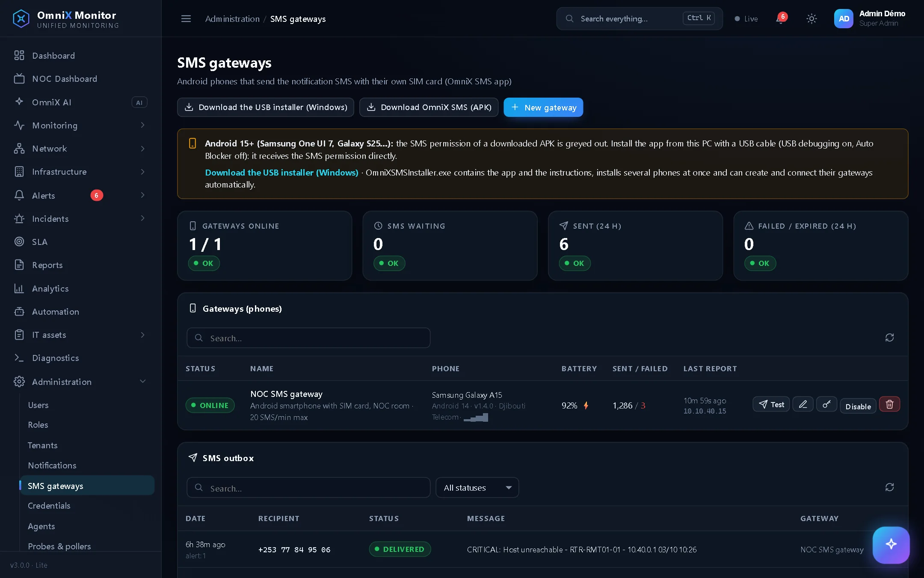Go to the SLA page
Image resolution: width=924 pixels, height=578 pixels.
80,241
